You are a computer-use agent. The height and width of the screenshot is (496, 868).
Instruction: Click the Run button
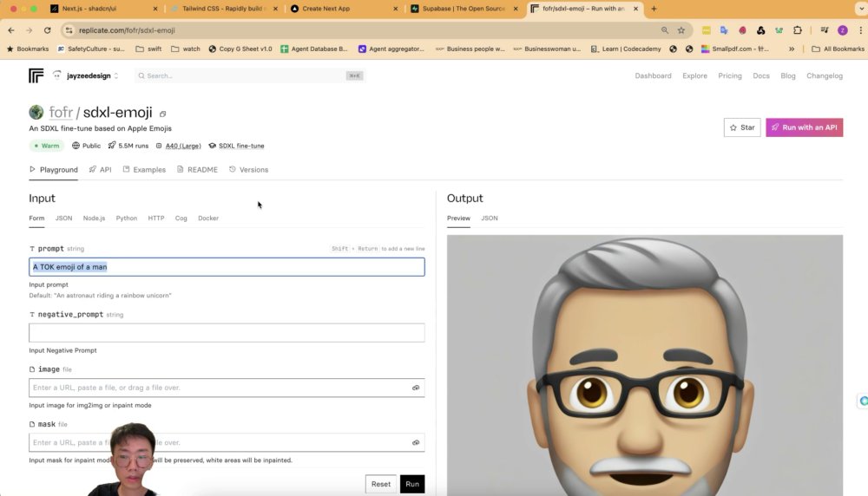(412, 484)
